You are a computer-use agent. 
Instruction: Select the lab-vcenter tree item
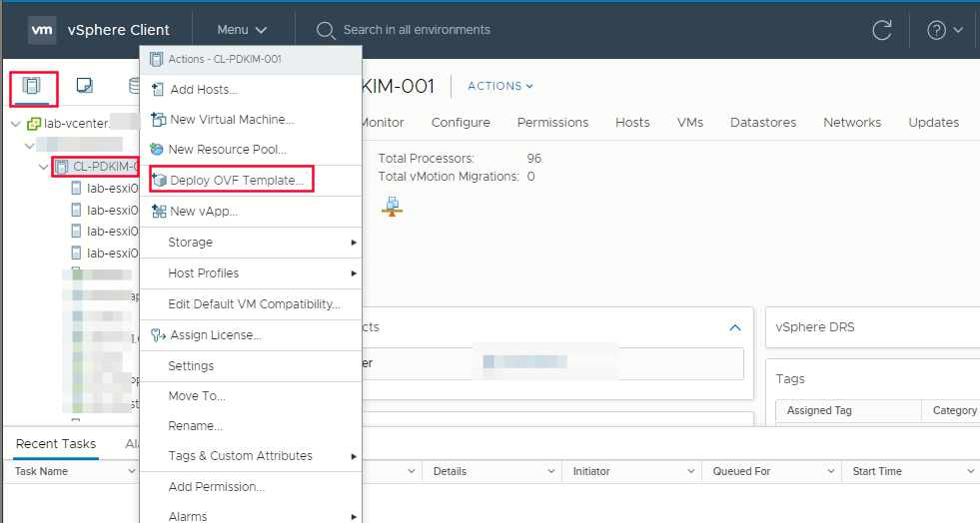76,124
